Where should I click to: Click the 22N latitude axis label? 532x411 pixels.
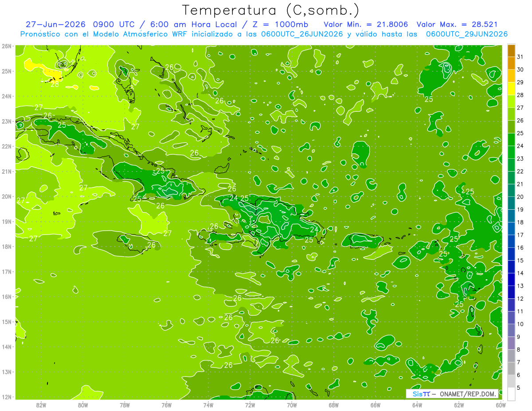click(7, 146)
